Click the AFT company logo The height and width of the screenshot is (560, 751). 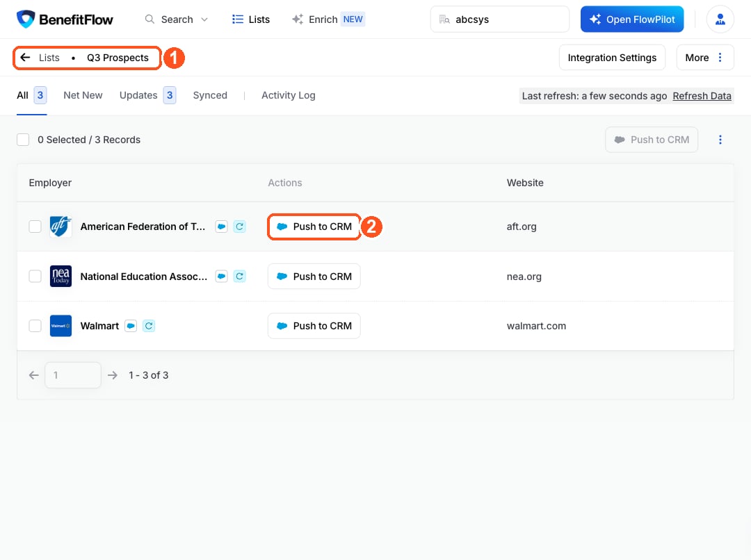[60, 227]
